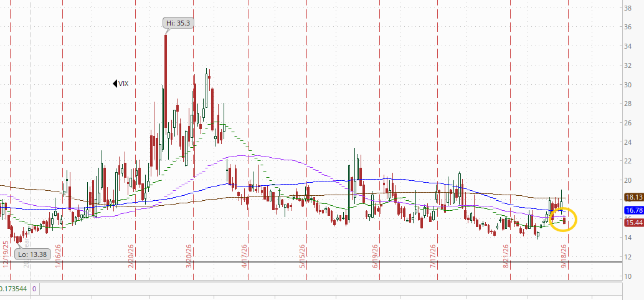644x300 pixels.
Task: Select the 5/15/26 expiration date marker
Action: click(303, 256)
